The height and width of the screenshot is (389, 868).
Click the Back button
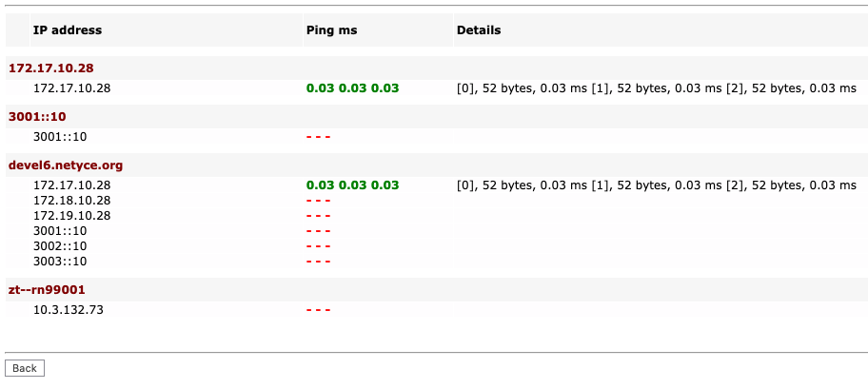coord(25,368)
